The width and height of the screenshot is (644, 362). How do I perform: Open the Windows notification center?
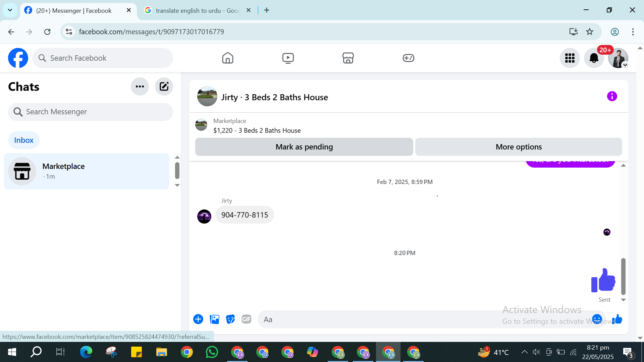pos(628,352)
